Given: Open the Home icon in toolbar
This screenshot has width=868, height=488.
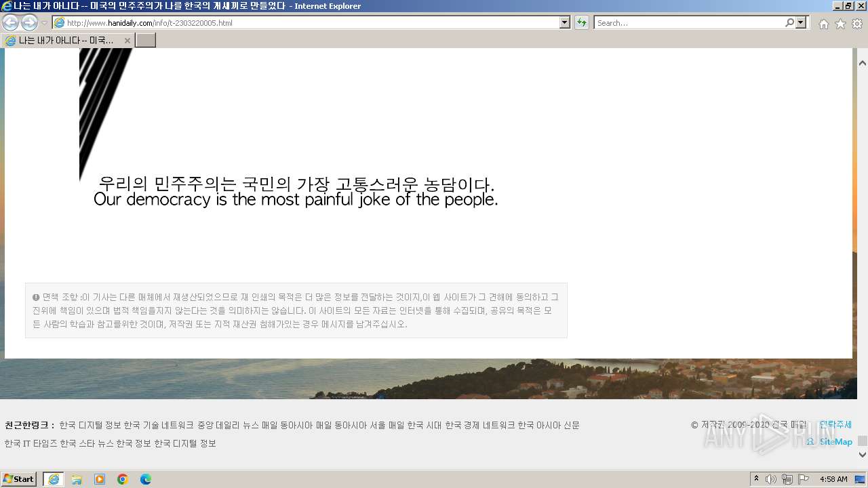Looking at the screenshot, I should [823, 24].
